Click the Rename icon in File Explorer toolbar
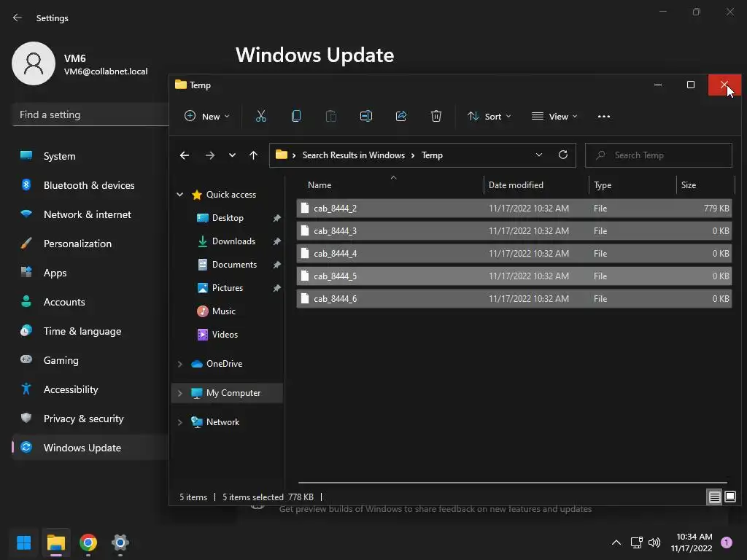The height and width of the screenshot is (560, 747). 366,116
